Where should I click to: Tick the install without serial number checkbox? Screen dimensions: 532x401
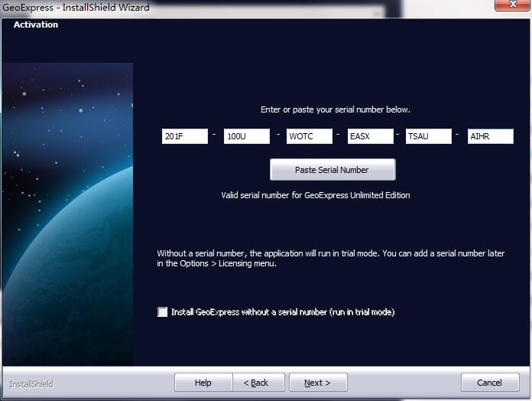coord(163,311)
